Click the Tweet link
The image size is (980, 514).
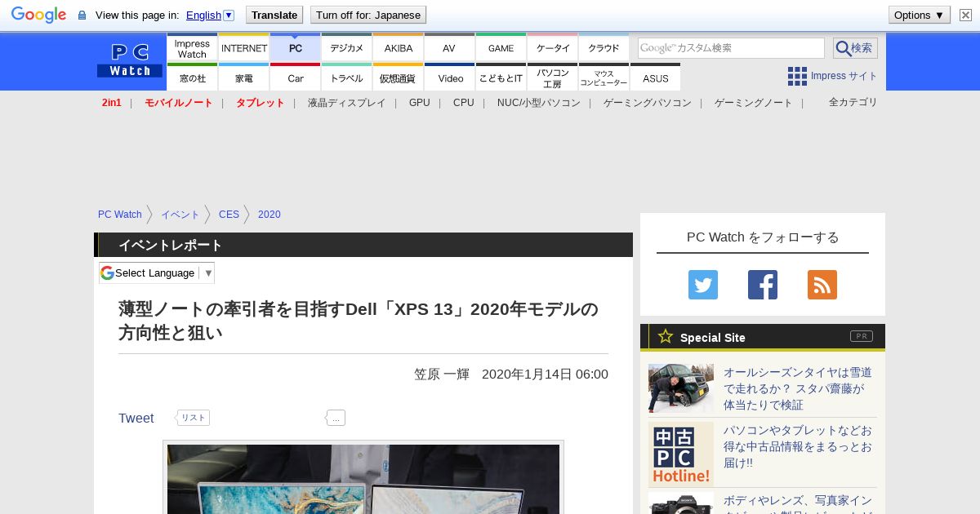coord(136,418)
